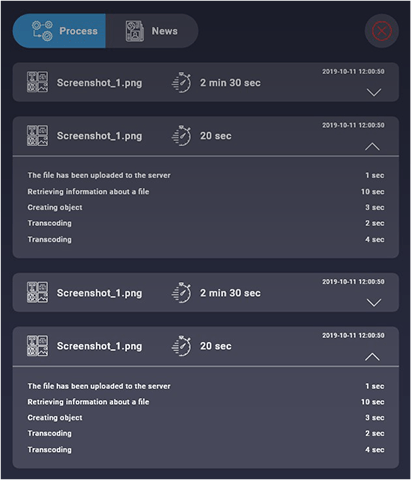Click the file icon of the first Screenshot_1.png entry
The width and height of the screenshot is (411, 480).
click(x=37, y=82)
